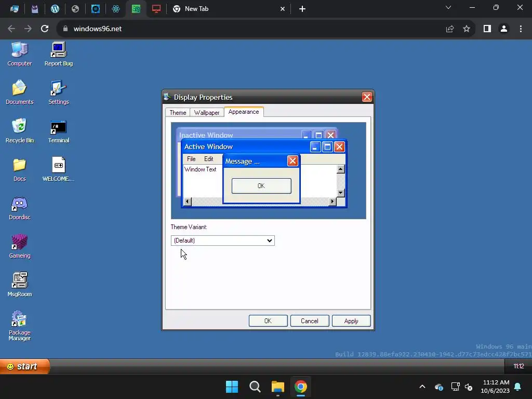This screenshot has height=399, width=532.
Task: Click the preview Message box OK button
Action: [261, 186]
